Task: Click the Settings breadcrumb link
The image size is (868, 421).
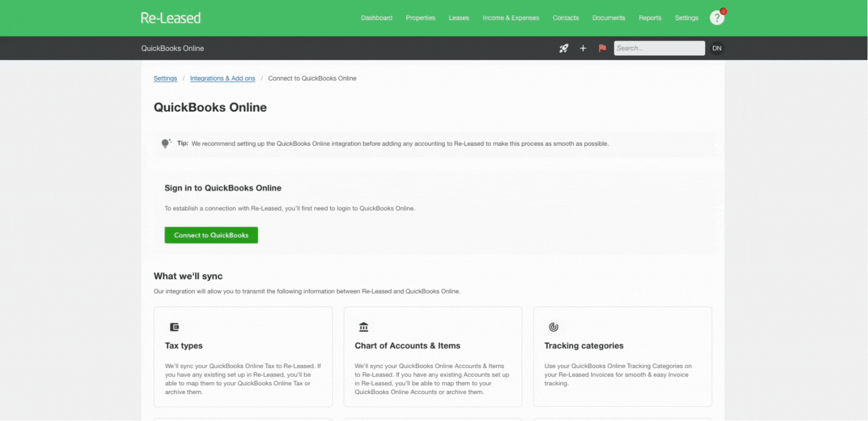Action: [165, 79]
